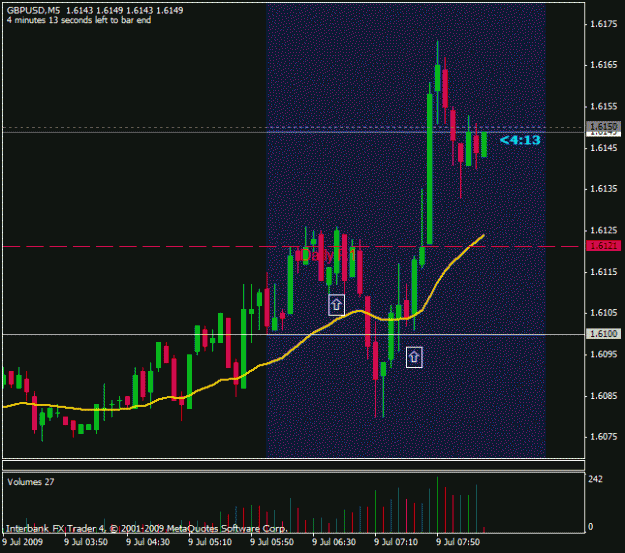
Task: Click the '9 Jul 05:10' time label
Action: pos(210,542)
